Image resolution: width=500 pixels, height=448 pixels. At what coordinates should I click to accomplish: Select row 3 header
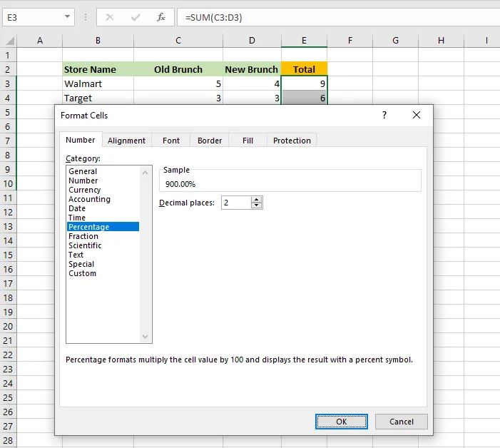click(x=8, y=84)
